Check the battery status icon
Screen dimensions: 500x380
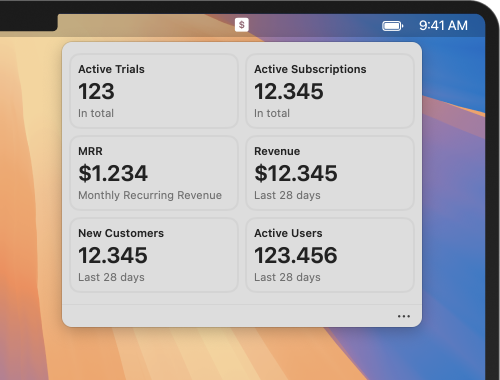click(x=393, y=26)
